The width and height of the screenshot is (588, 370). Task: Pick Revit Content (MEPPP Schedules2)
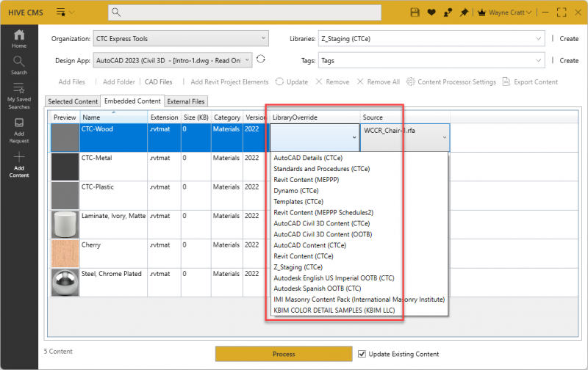[323, 212]
